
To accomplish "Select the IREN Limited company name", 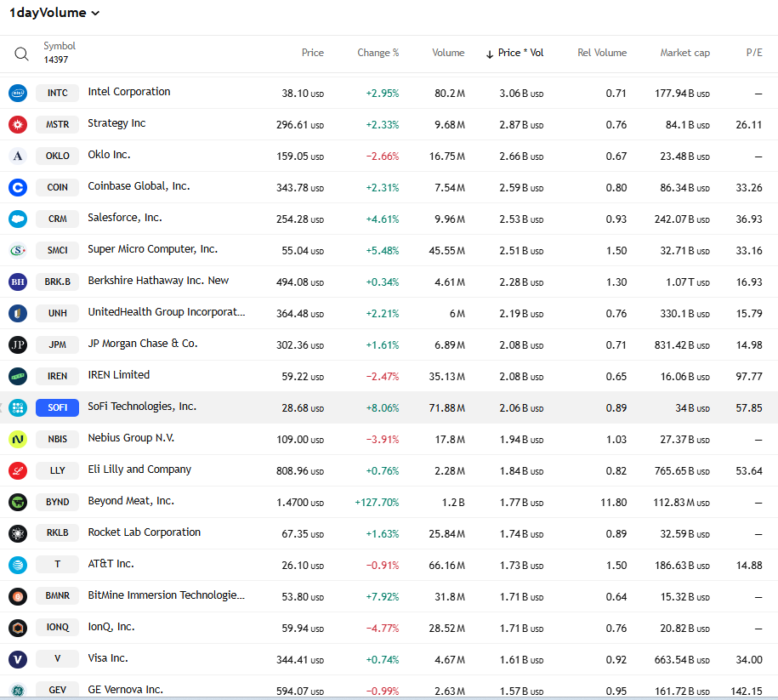I will pos(118,375).
